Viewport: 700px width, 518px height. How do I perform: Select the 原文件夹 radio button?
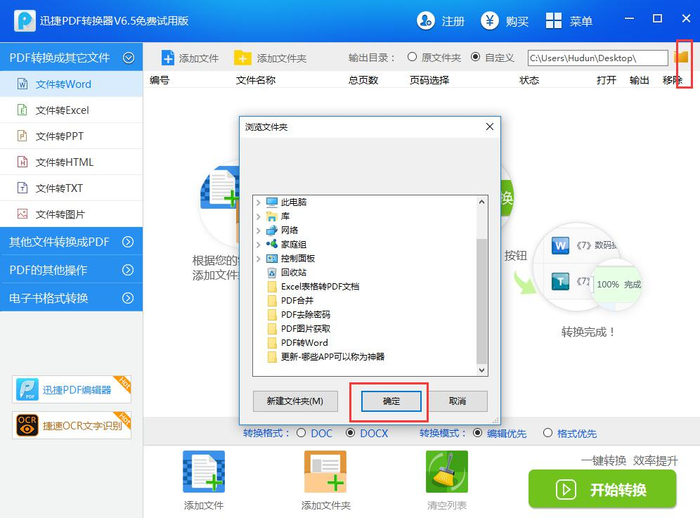[x=412, y=57]
